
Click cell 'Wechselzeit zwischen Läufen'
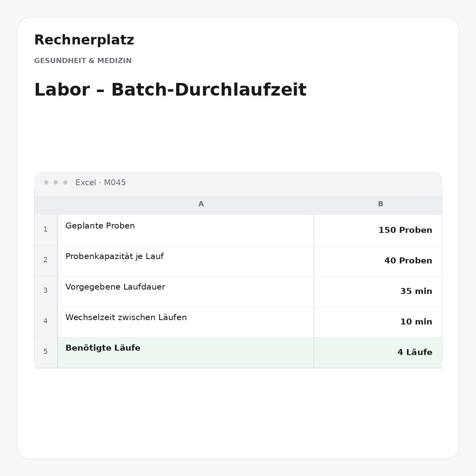pos(186,322)
